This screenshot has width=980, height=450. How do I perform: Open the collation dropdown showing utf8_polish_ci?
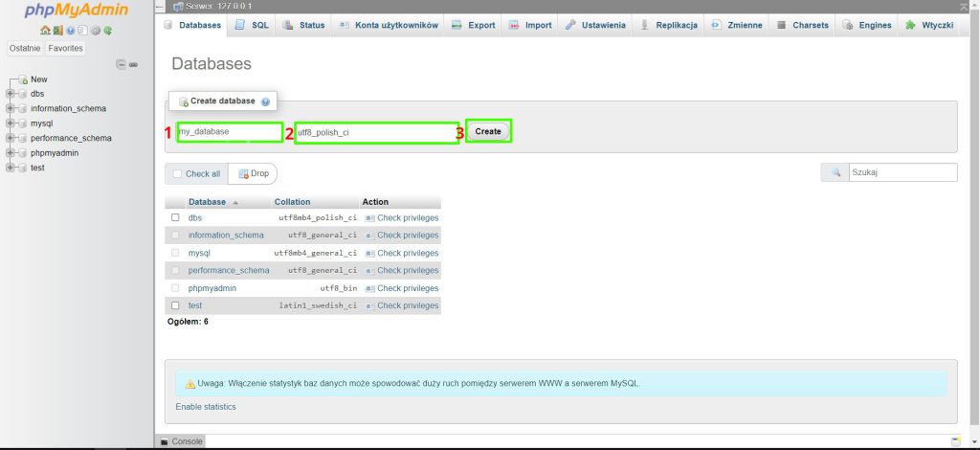tap(374, 132)
